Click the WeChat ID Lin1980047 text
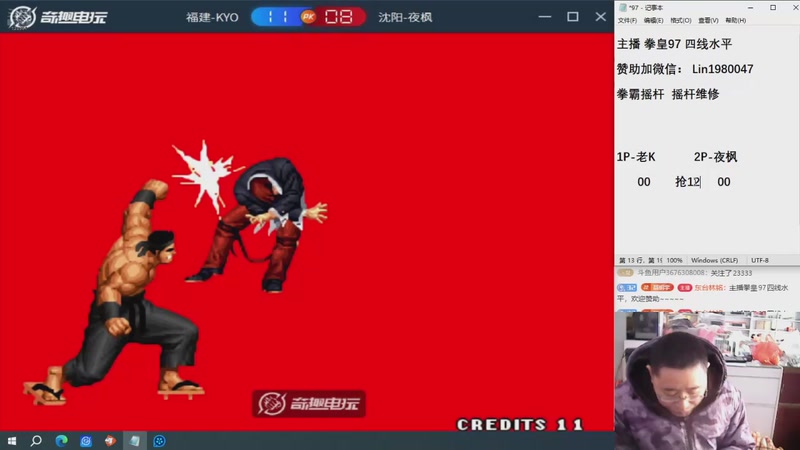800x450 pixels. pos(722,69)
